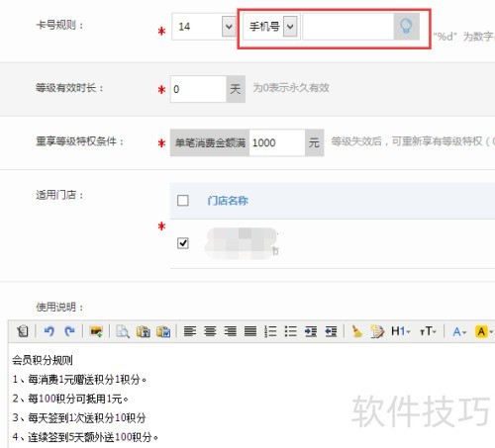
Task: Center align text in the editor
Action: tap(210, 331)
